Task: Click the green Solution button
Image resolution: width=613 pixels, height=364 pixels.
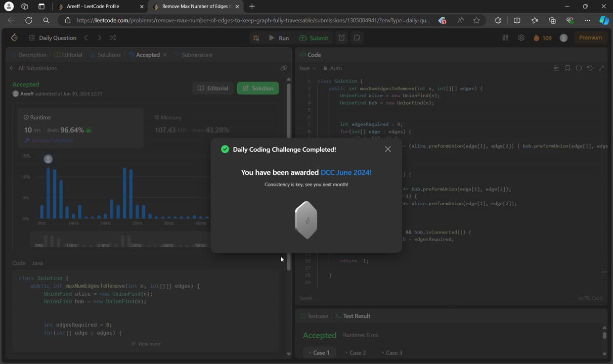Action: (258, 88)
